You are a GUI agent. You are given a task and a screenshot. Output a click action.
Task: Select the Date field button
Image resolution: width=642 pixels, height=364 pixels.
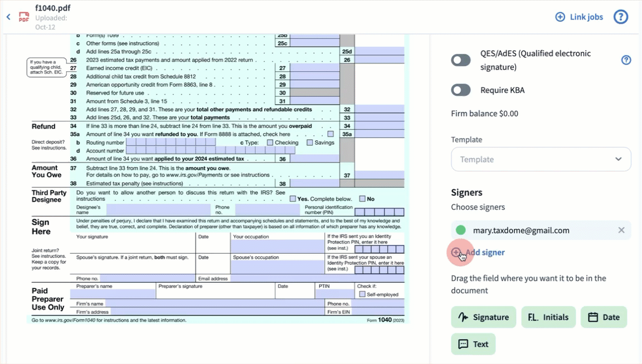click(604, 317)
